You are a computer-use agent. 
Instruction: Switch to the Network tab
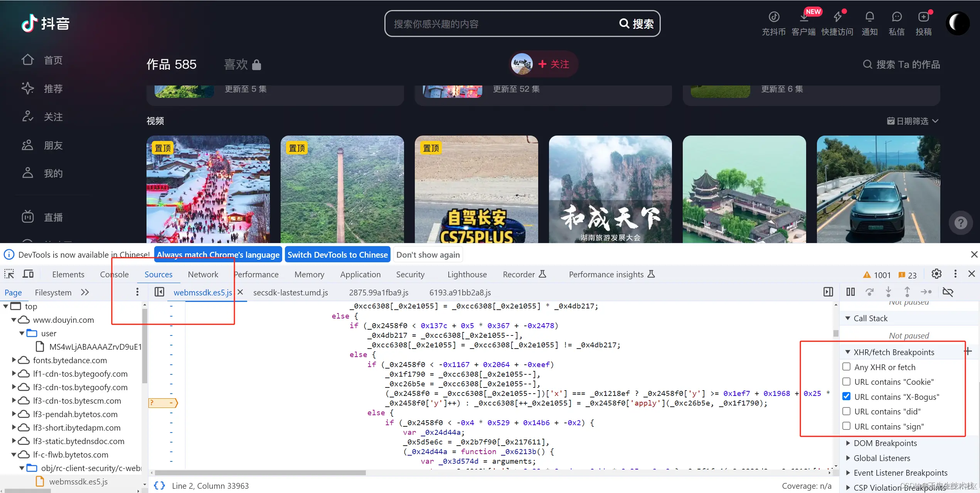[203, 274]
